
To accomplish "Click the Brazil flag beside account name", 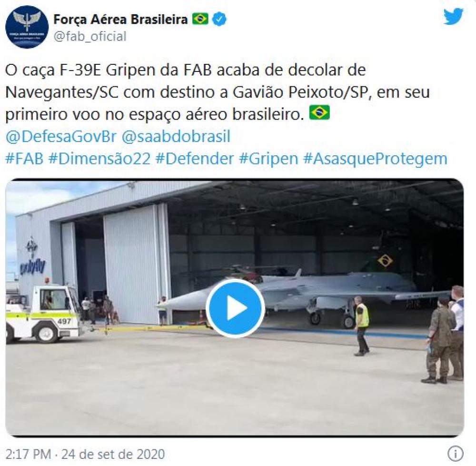I will point(200,19).
